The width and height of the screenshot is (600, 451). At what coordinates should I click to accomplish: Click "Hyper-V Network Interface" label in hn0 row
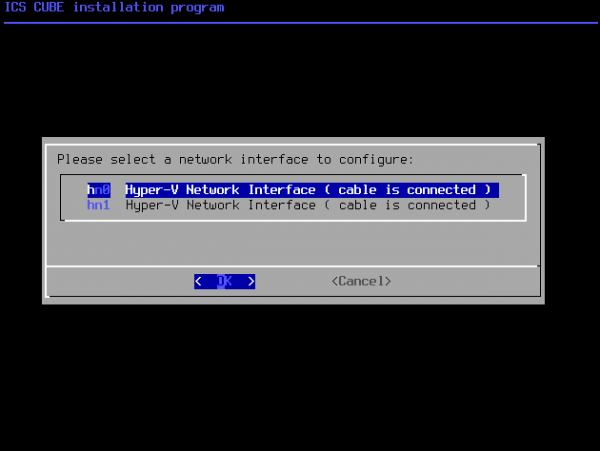pos(220,190)
